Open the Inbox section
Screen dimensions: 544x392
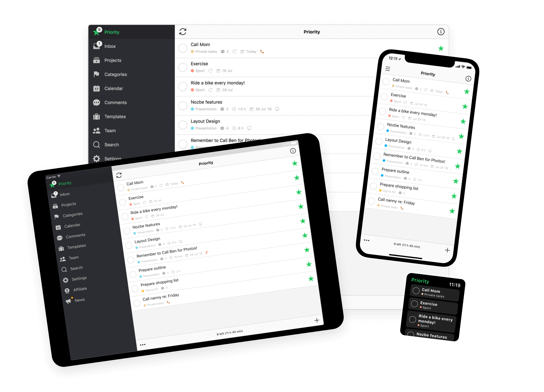pyautogui.click(x=110, y=46)
